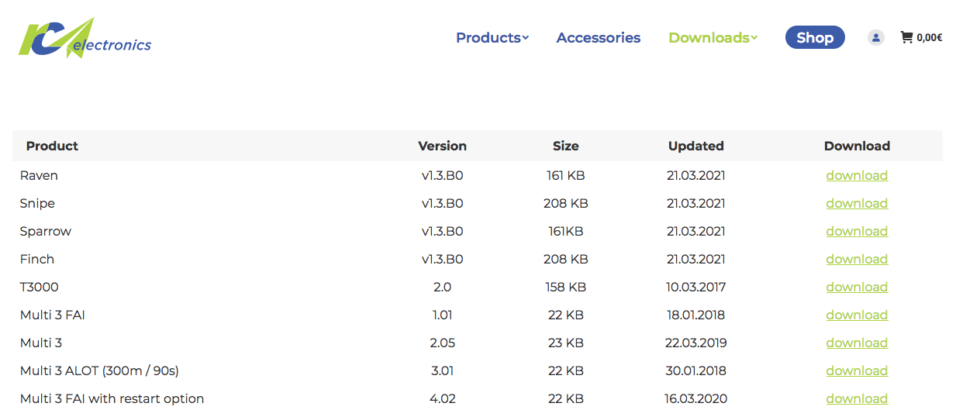
Task: Download the Snipe firmware
Action: pyautogui.click(x=856, y=203)
